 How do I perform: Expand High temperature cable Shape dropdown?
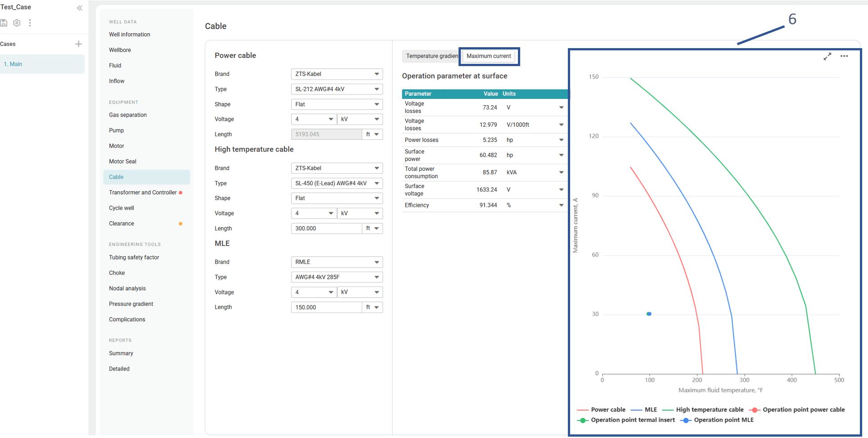[337, 198]
